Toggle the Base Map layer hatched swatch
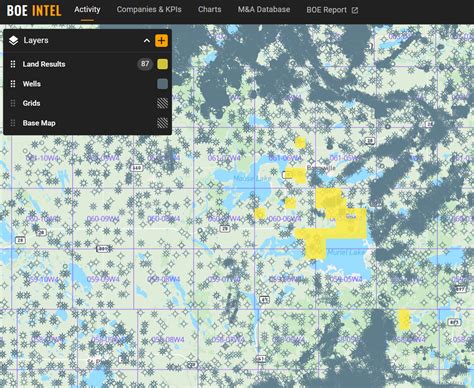Screen dimensions: 474x388 [x=162, y=123]
